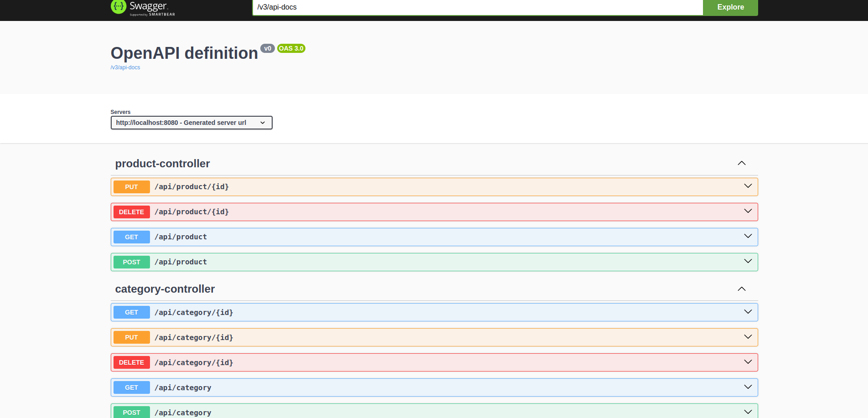This screenshot has width=868, height=418.
Task: Click the POST /api/category path text
Action: pyautogui.click(x=183, y=413)
